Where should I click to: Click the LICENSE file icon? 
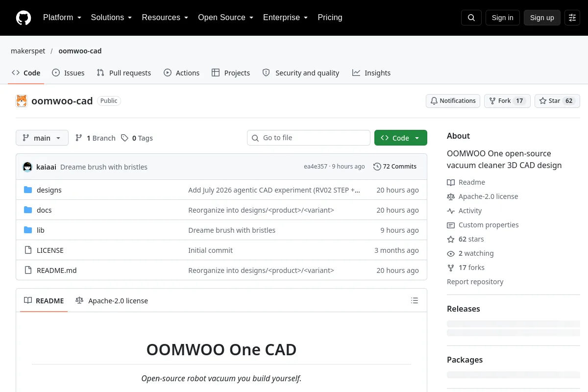(28, 250)
